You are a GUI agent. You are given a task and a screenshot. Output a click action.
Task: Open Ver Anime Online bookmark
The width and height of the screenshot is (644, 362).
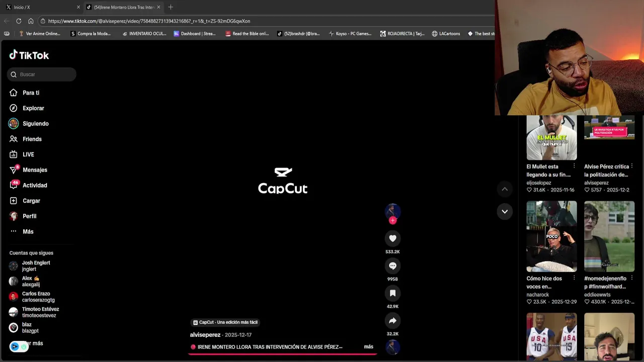click(39, 34)
